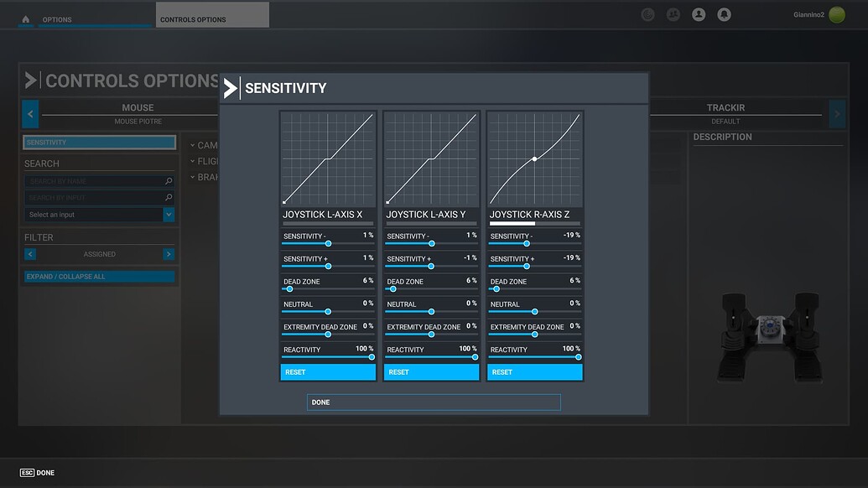Viewport: 868px width, 488px height.
Task: Select the Sensitivity entry above Search
Action: (99, 142)
